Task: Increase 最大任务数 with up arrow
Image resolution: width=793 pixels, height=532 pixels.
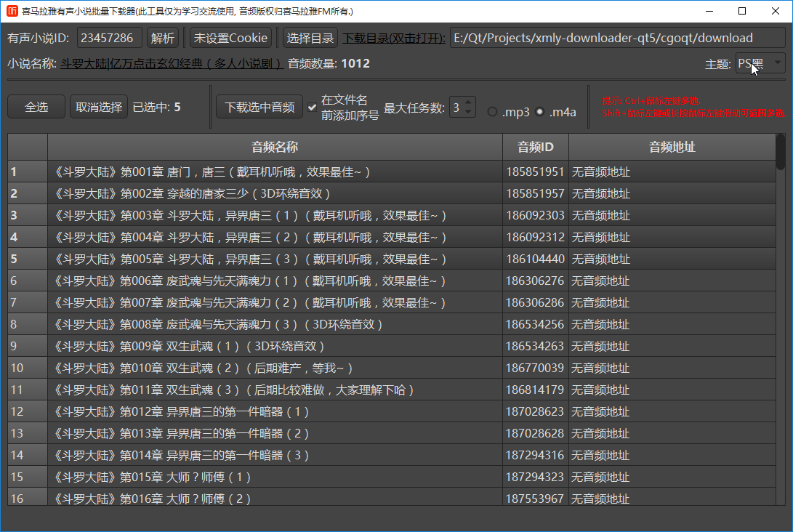Action: 468,102
